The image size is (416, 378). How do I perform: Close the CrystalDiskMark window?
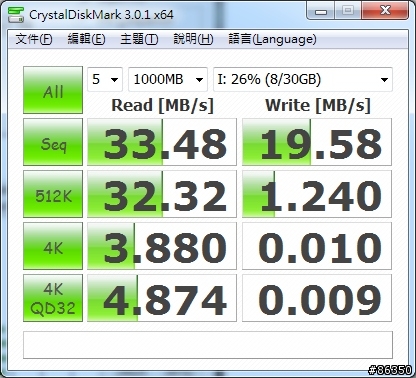click(x=385, y=11)
